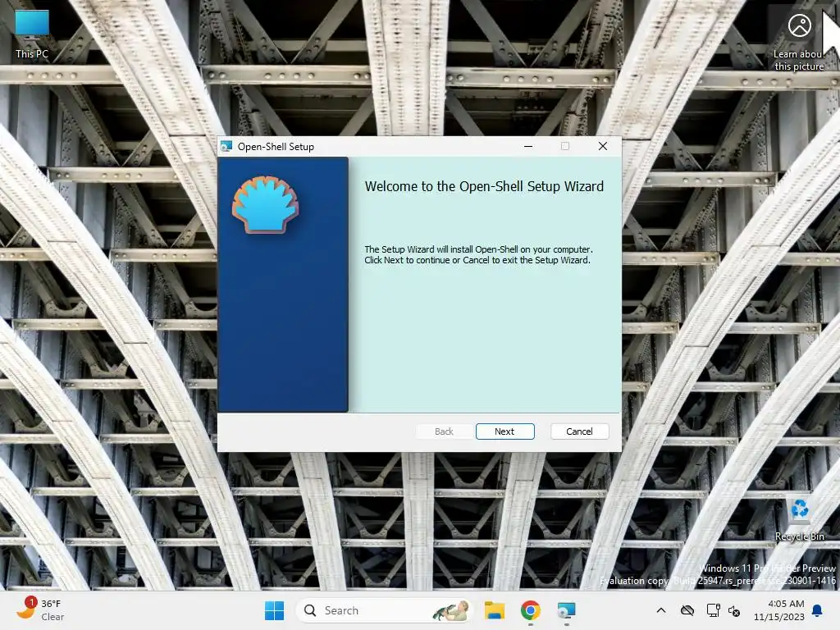The width and height of the screenshot is (840, 630).
Task: Click the installer icon on the taskbar
Action: 566,610
